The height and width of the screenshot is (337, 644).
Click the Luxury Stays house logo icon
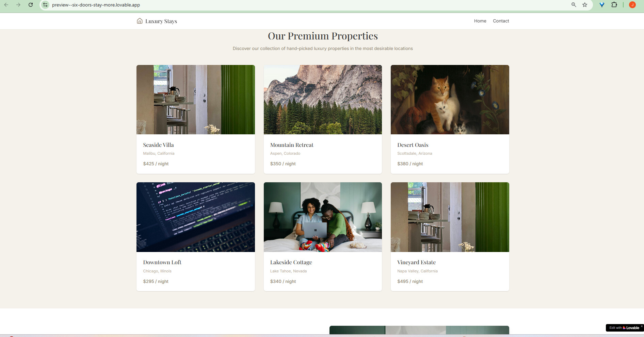click(x=140, y=21)
